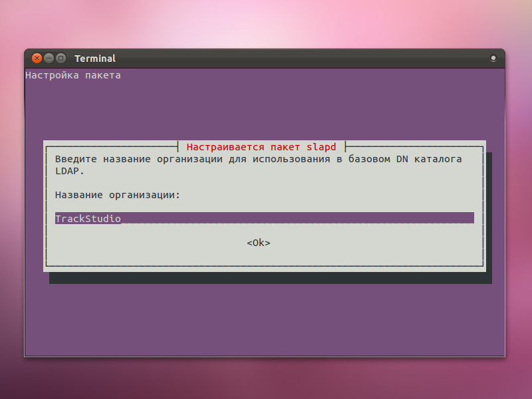Click the pink desktop background above the Terminal

pos(266,23)
